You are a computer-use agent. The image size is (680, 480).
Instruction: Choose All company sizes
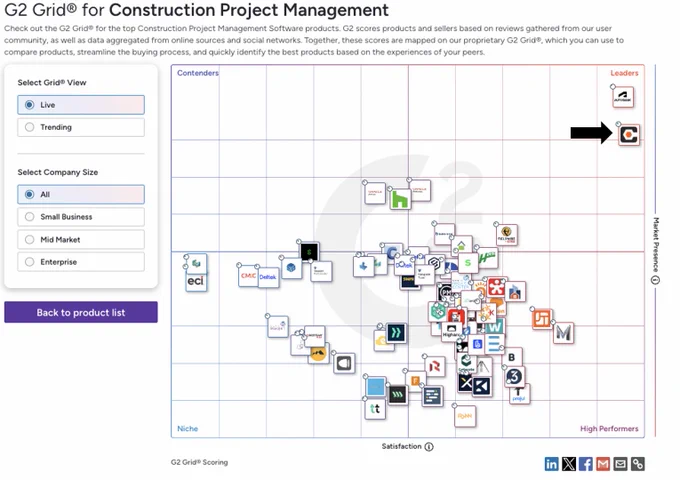tap(81, 194)
